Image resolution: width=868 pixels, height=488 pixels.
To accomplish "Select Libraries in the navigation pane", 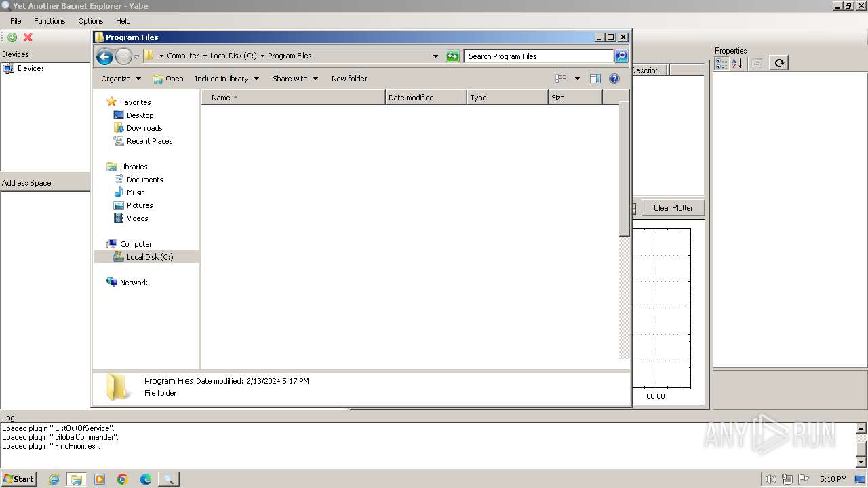I will [x=134, y=167].
